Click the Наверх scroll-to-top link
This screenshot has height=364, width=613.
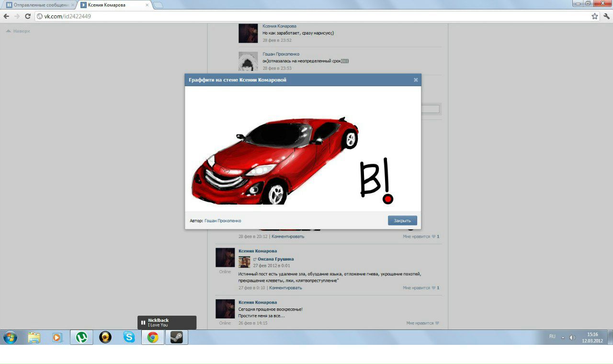tap(18, 31)
